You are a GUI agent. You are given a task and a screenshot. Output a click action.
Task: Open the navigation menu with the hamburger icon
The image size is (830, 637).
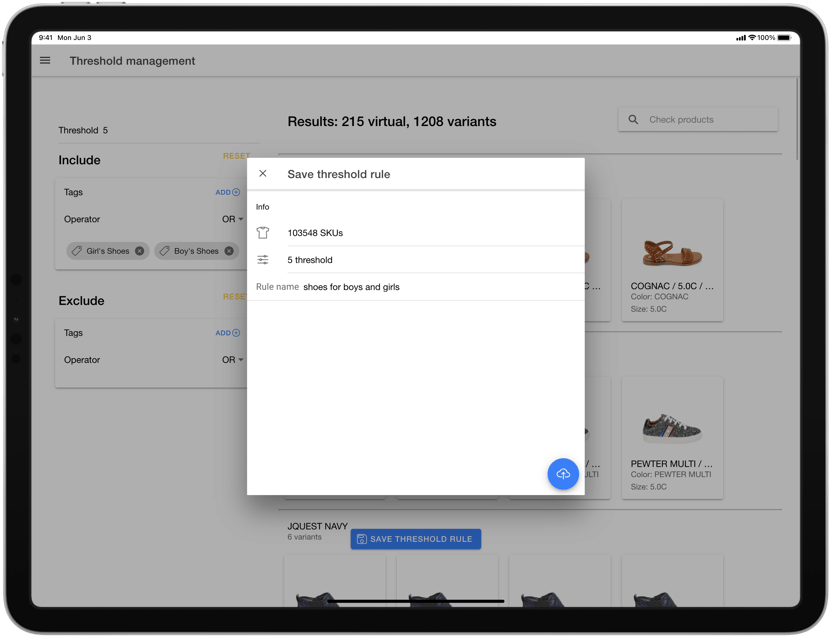point(44,60)
